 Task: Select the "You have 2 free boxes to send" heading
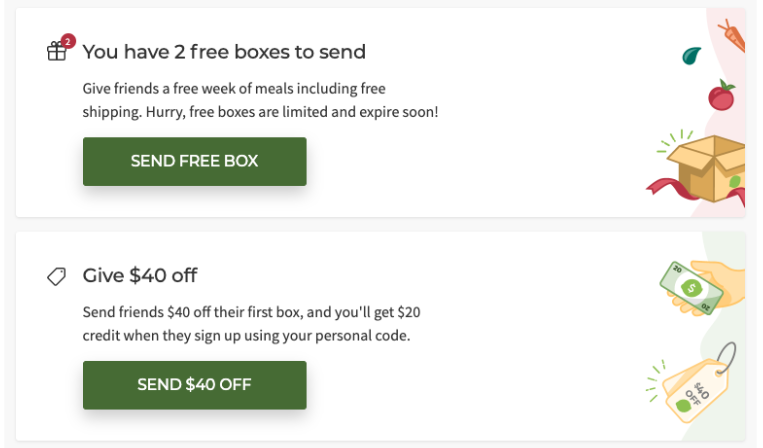click(224, 51)
